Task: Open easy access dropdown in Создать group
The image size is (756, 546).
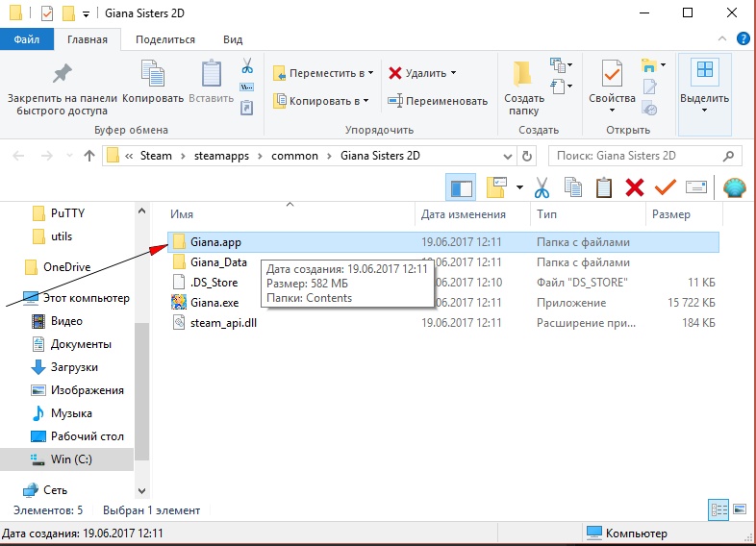Action: coord(561,87)
